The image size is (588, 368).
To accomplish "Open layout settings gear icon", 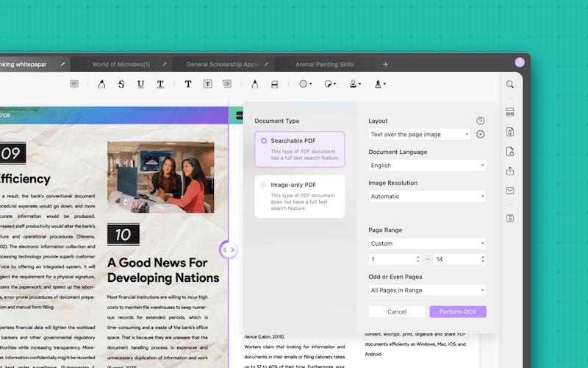I will [x=481, y=134].
